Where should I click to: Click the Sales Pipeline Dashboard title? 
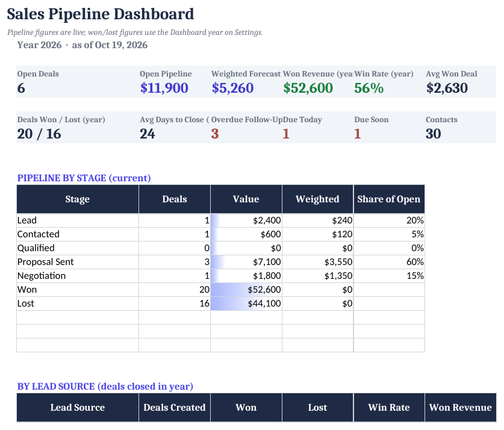101,14
